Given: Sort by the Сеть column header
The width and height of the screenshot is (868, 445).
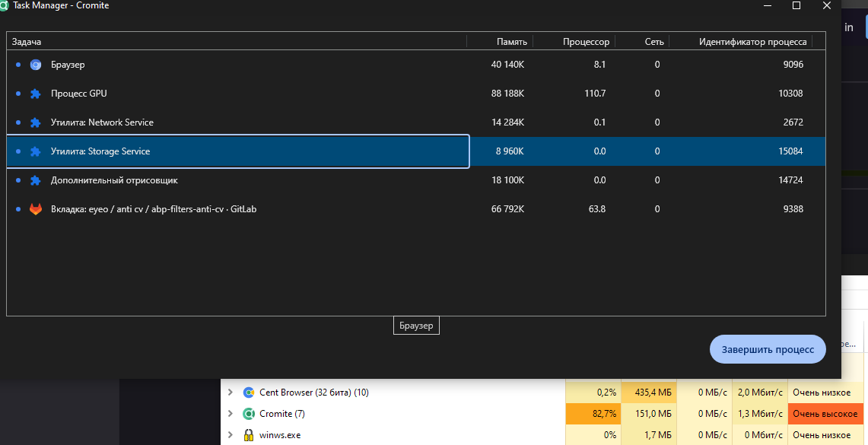Looking at the screenshot, I should [x=654, y=42].
